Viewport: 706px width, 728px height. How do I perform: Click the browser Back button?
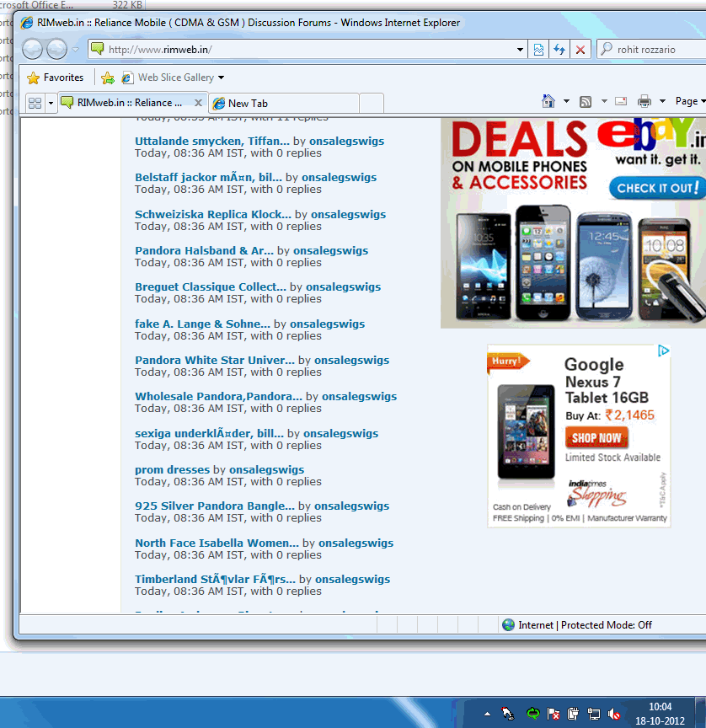point(32,50)
